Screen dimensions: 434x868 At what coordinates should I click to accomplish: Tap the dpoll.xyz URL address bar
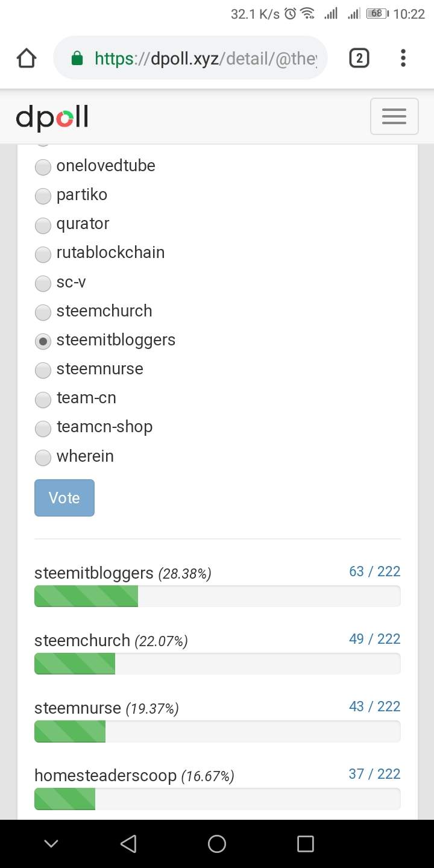tap(205, 58)
